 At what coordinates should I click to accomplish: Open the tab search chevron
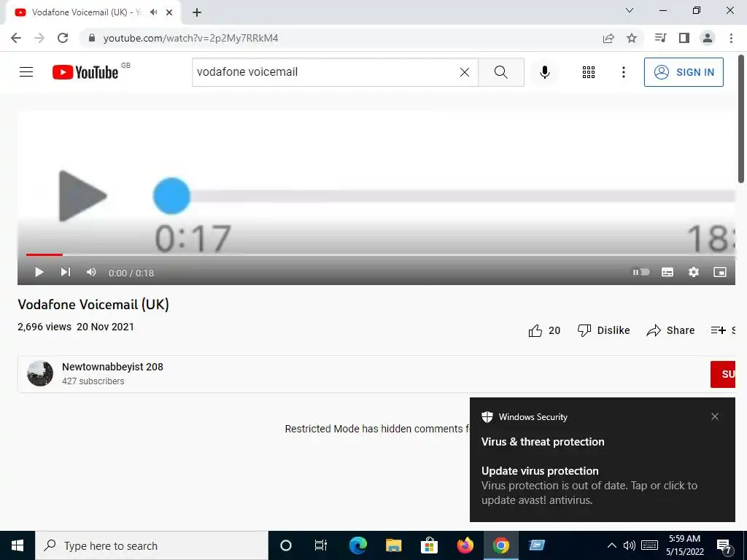[630, 10]
